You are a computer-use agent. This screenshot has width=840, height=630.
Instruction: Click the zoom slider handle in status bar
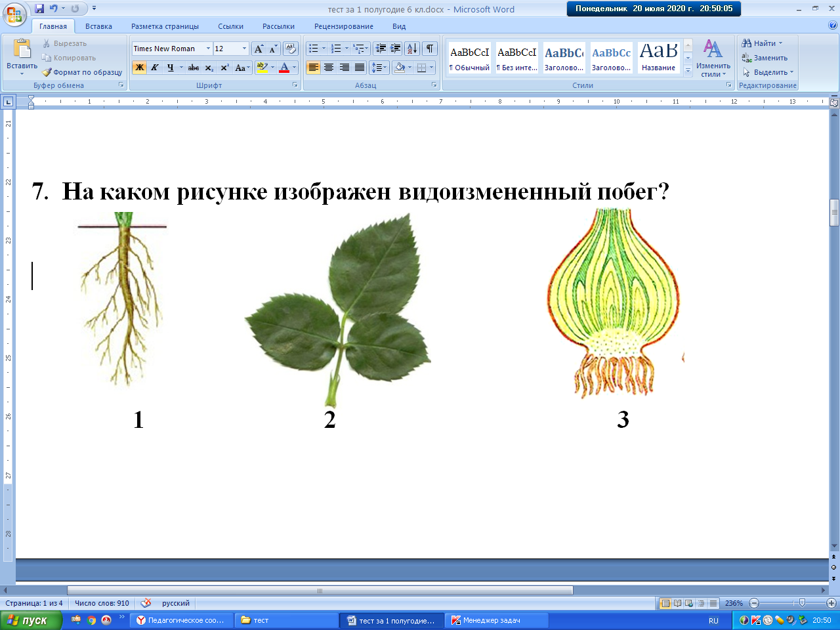(x=801, y=603)
